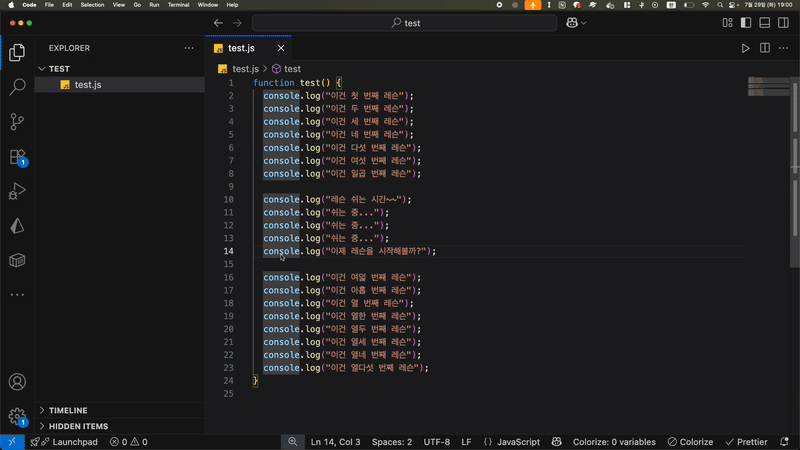Toggle the primary side bar visibility
The width and height of the screenshot is (800, 450).
tap(745, 23)
